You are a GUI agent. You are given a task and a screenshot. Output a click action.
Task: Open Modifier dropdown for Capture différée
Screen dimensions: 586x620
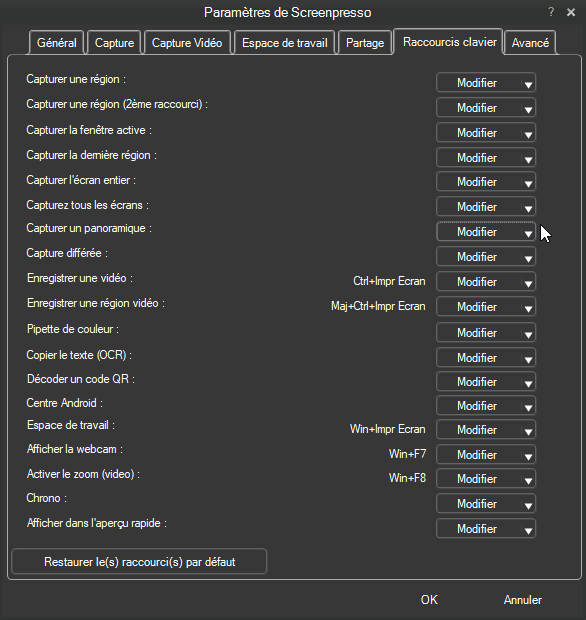(x=486, y=257)
